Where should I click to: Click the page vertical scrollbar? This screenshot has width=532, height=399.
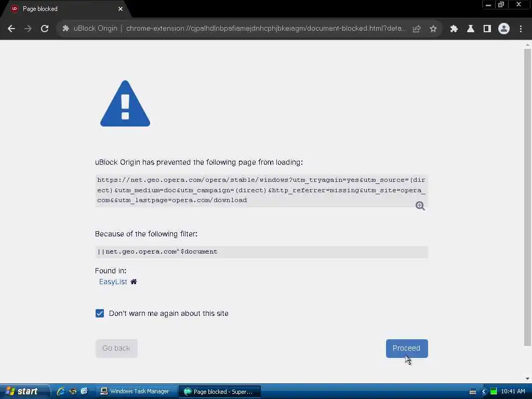[x=527, y=197]
